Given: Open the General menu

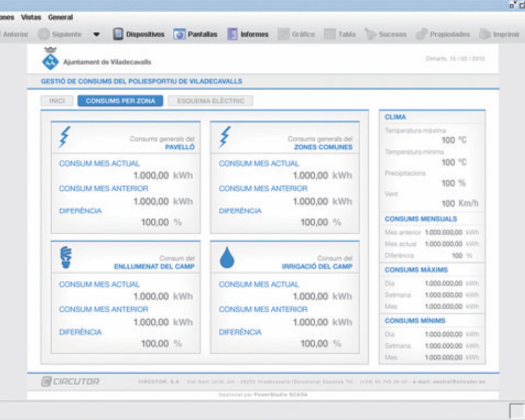Looking at the screenshot, I should click(x=60, y=17).
